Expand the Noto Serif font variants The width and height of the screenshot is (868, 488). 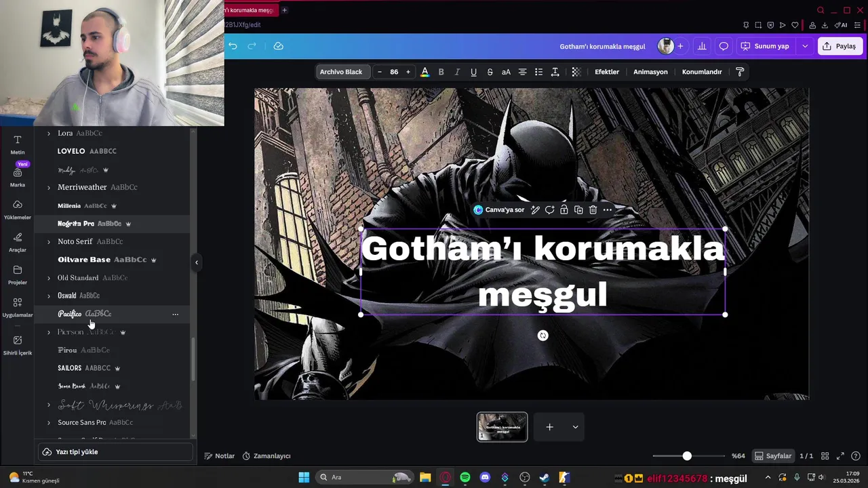pos(48,242)
